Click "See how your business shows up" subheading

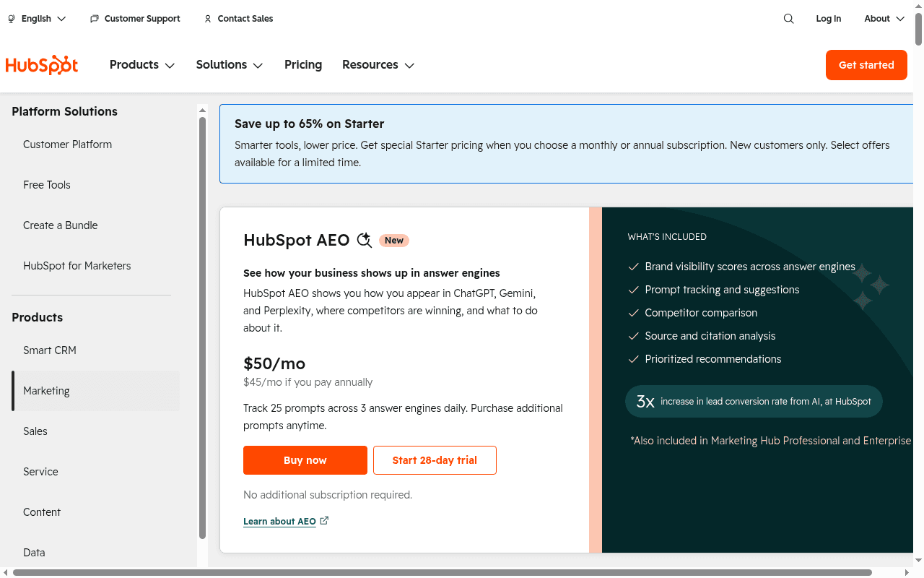[372, 273]
